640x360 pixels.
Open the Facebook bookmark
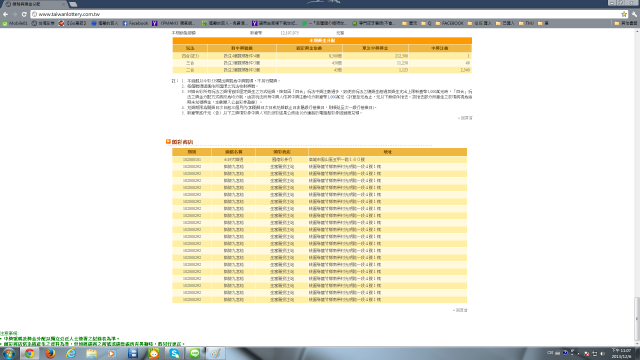click(x=135, y=23)
